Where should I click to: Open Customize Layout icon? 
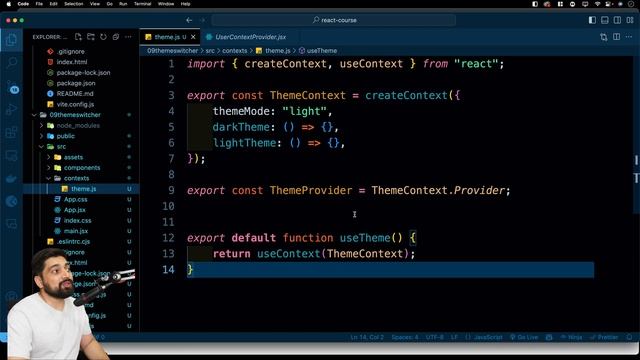(630, 20)
